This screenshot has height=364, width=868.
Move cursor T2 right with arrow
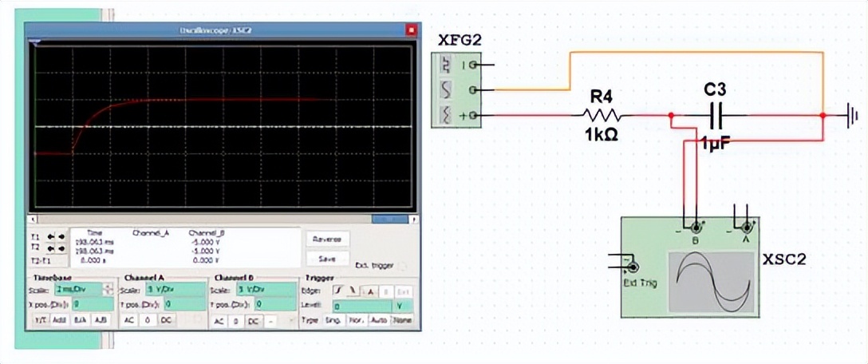(61, 248)
